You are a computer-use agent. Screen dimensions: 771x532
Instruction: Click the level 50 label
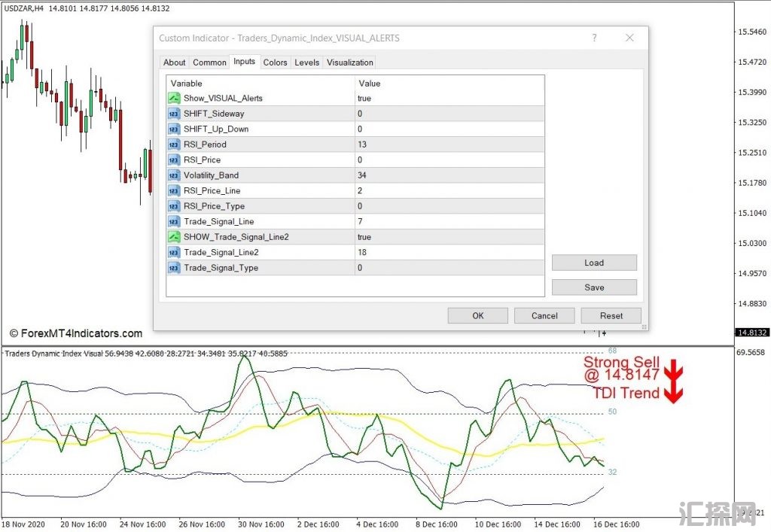612,412
